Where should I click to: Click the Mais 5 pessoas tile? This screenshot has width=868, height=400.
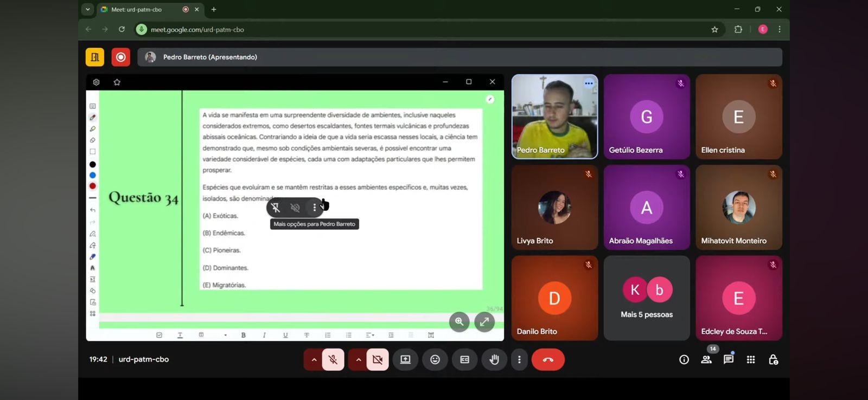point(647,298)
